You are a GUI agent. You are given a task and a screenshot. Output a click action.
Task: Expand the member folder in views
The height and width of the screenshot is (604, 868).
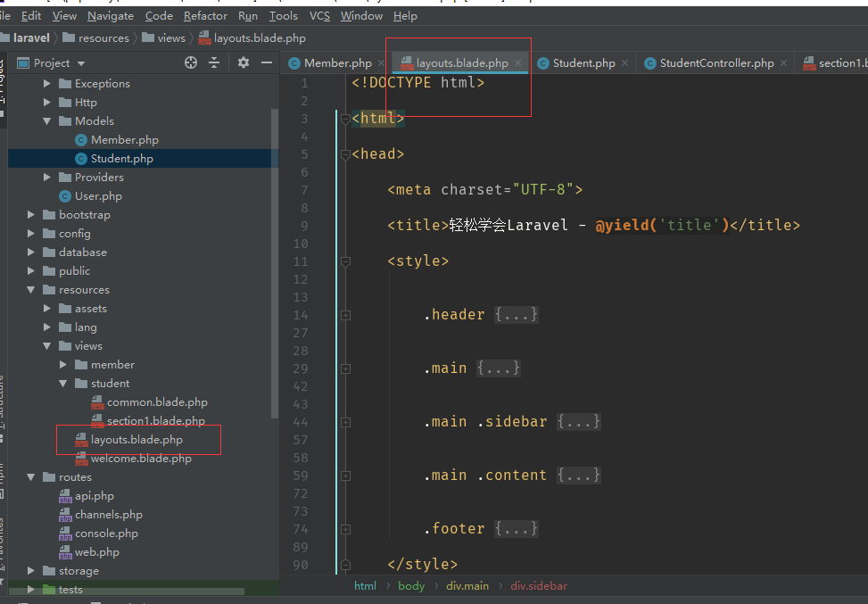point(63,365)
